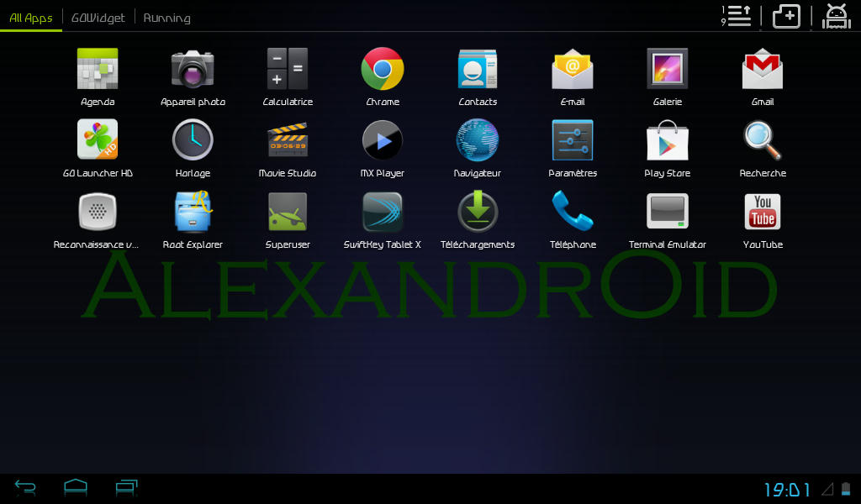Open the app sorting options icon

[x=736, y=16]
